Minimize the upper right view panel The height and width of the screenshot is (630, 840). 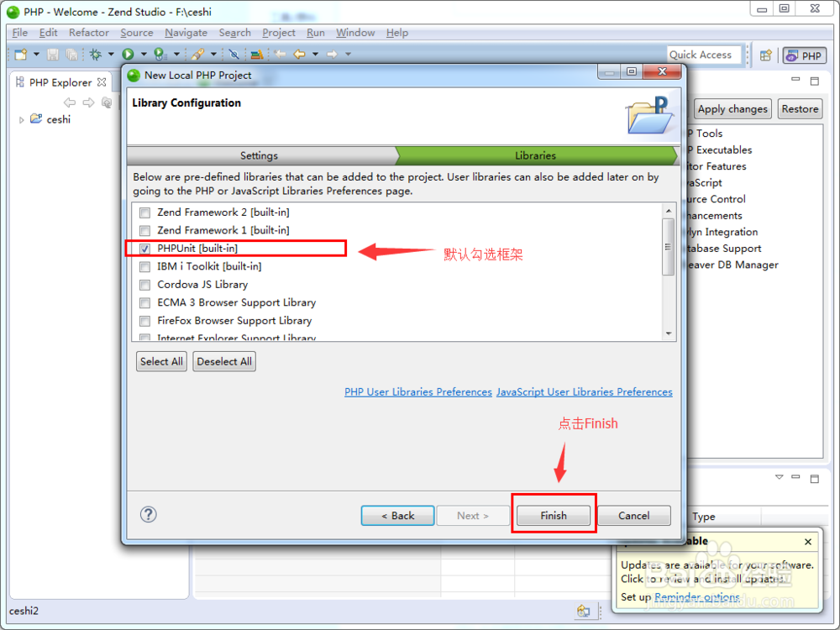(795, 80)
